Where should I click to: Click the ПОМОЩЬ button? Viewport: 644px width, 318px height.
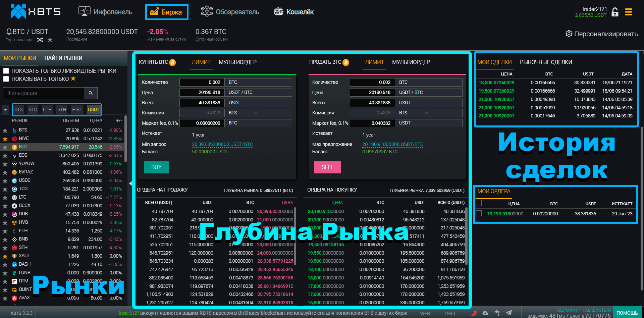[x=628, y=312]
